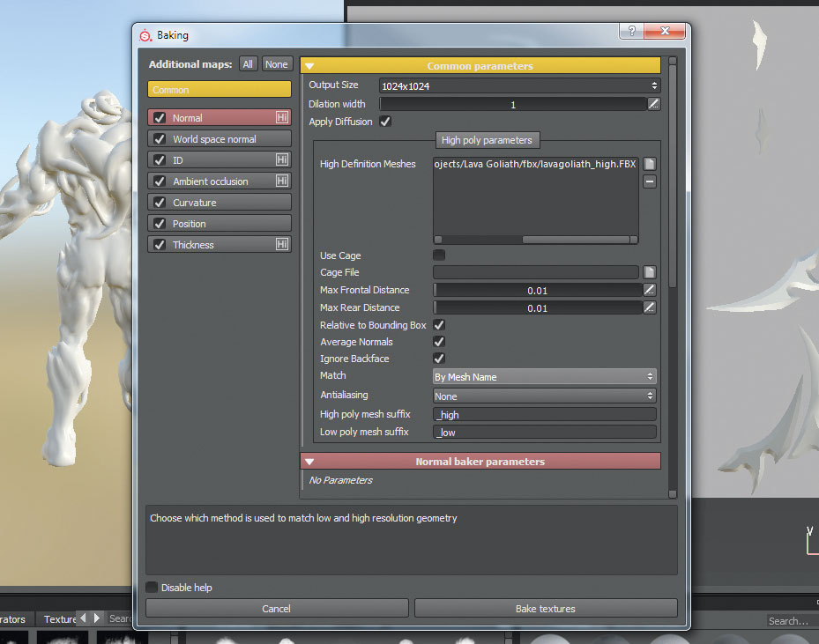Toggle the Normal map checkbox
This screenshot has width=819, height=644.
(160, 118)
